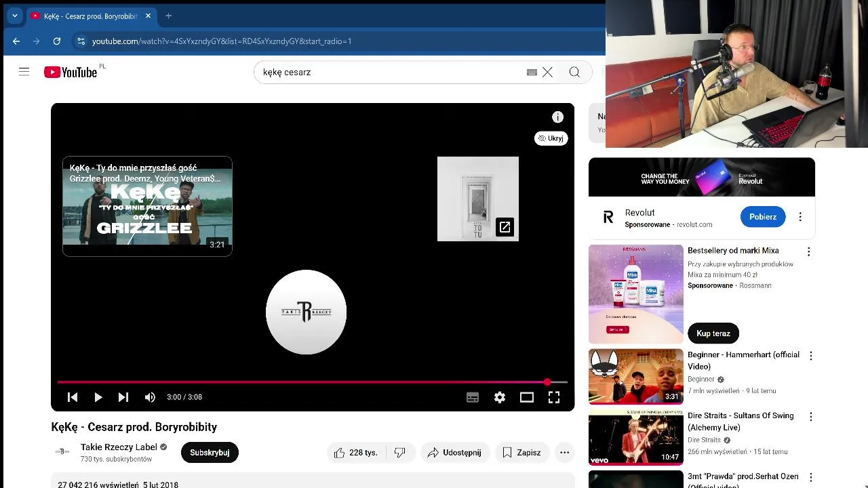Click the 27 042 216 wyświetleń description text

click(x=118, y=485)
